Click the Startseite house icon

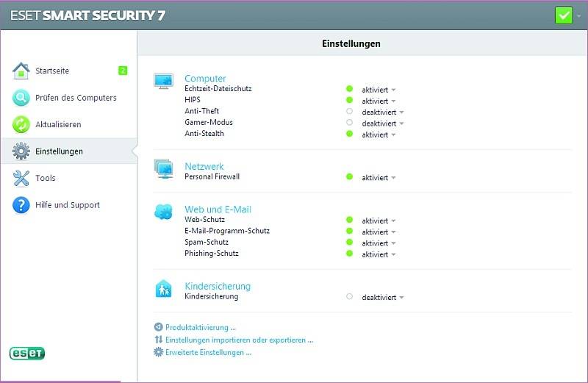pos(21,71)
